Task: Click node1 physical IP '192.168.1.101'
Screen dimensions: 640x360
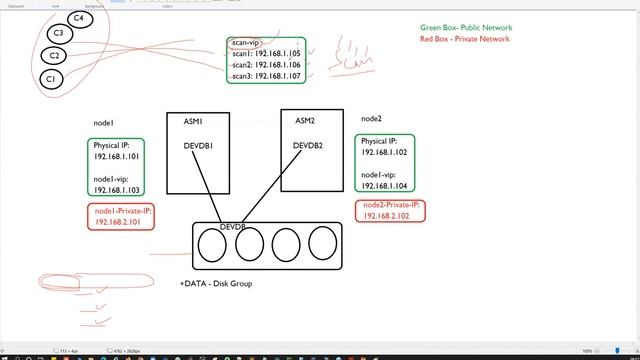Action: click(116, 156)
